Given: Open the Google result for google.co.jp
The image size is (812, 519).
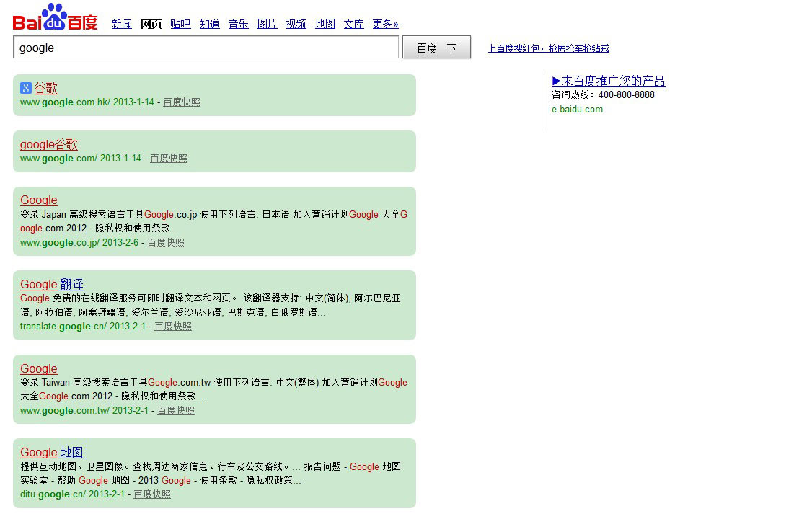Looking at the screenshot, I should click(39, 200).
